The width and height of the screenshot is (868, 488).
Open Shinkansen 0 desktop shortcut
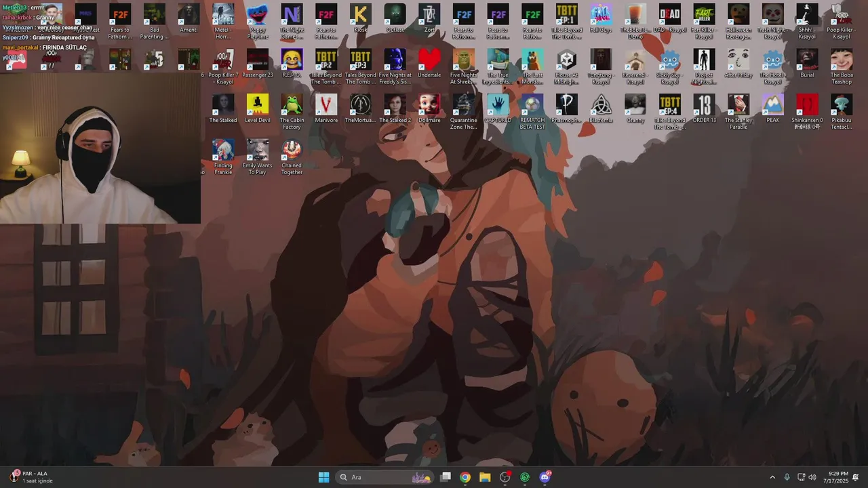[807, 113]
